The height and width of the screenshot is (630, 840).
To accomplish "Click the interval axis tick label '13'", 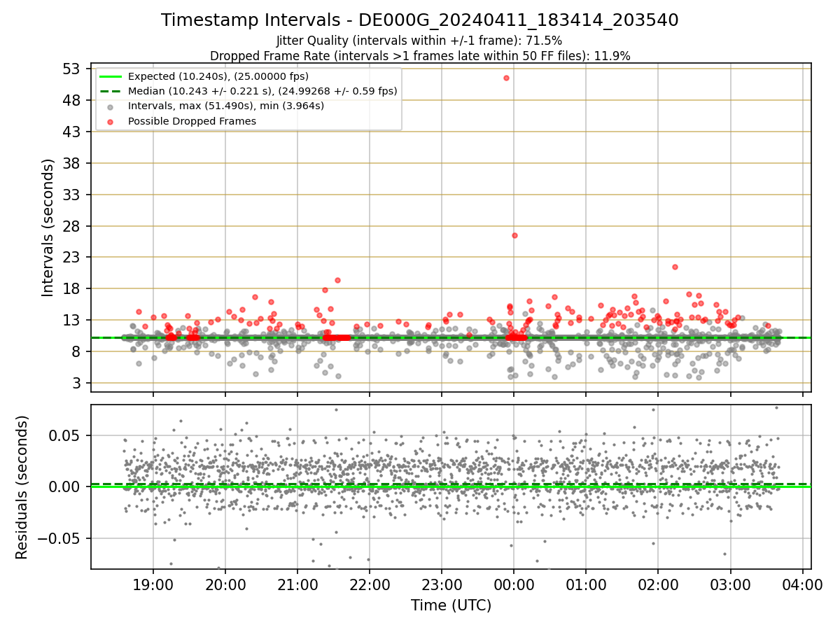I will 73,320.
